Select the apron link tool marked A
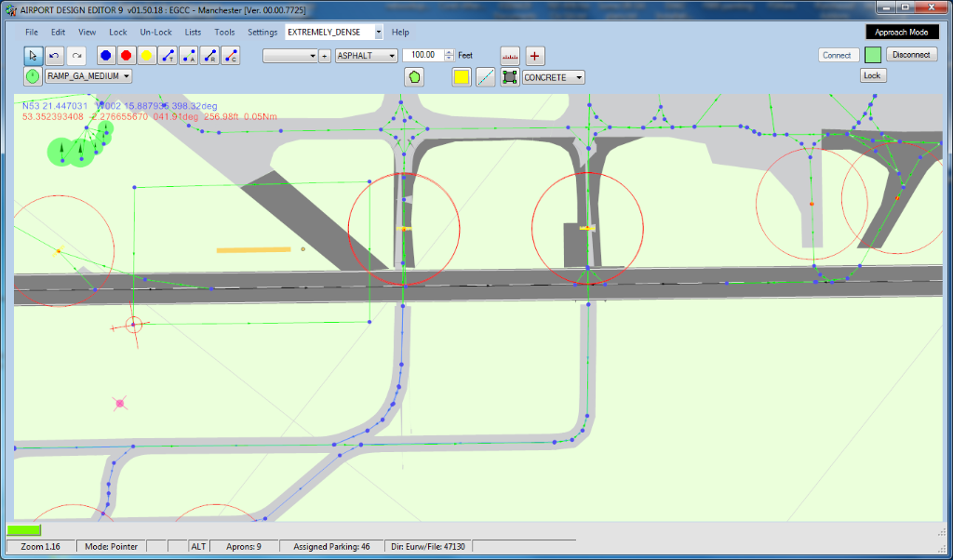Viewport: 953px width, 560px height. coord(188,56)
